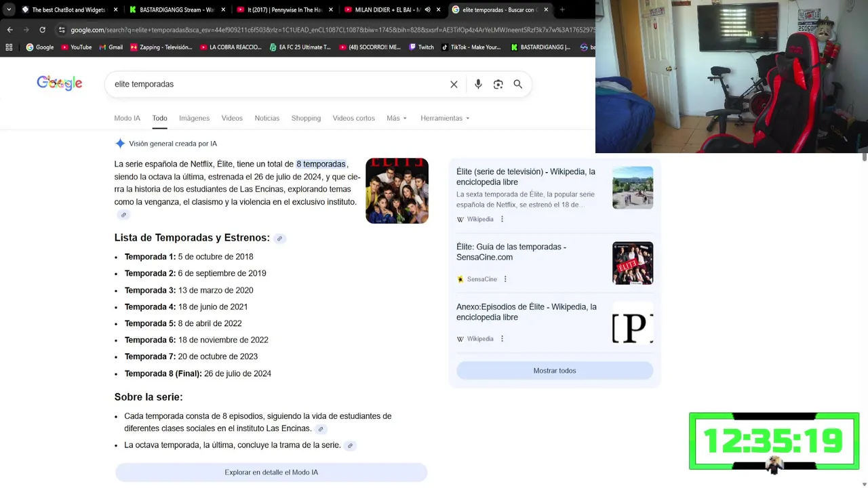Expand the Más dropdown
Image resolution: width=868 pixels, height=488 pixels.
tap(397, 118)
